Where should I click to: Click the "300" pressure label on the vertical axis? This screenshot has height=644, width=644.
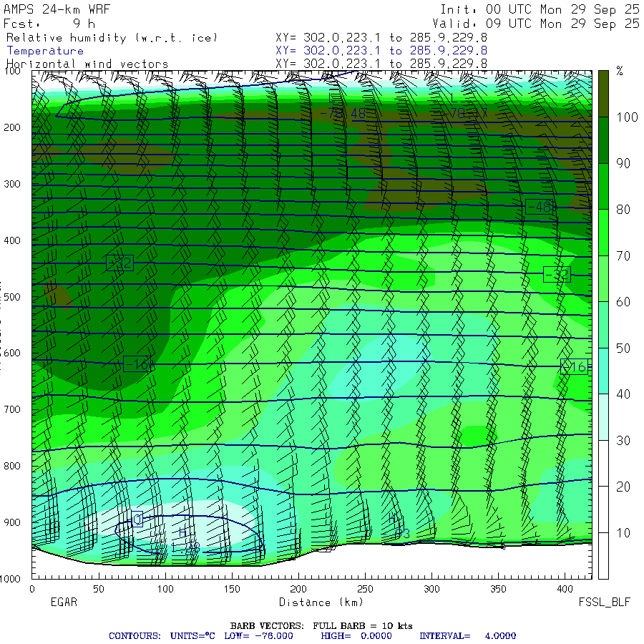click(x=12, y=184)
